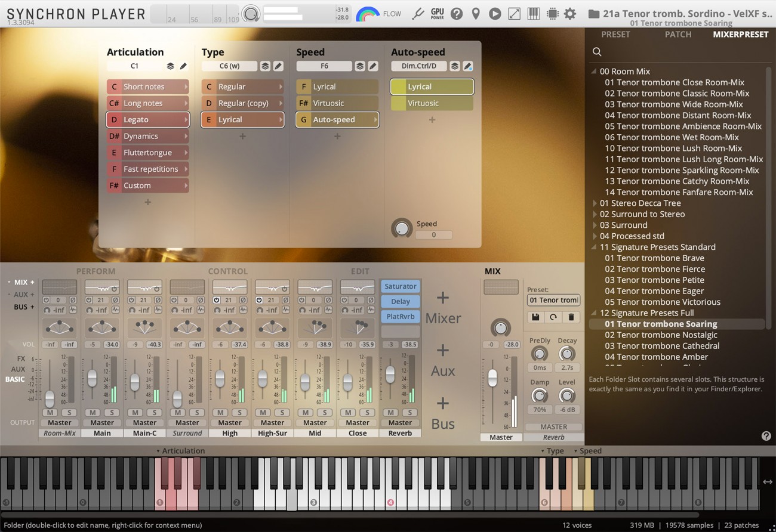Switch to the PRESET tab
The width and height of the screenshot is (776, 532).
[x=615, y=35]
